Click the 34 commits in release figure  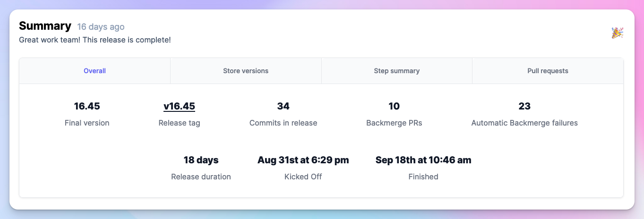283,106
